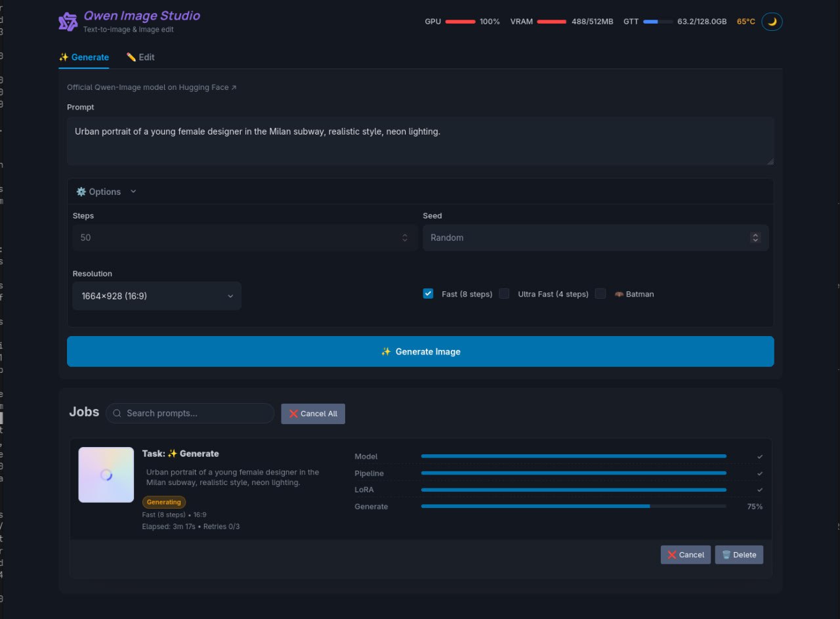Open the official Qwen-Image Hugging Face link

tap(152, 87)
